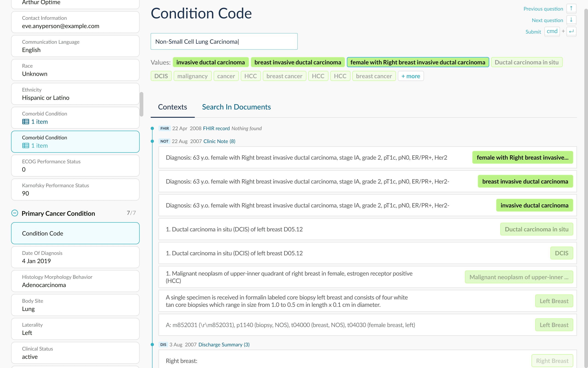This screenshot has height=368, width=588.
Task: Click the Next question down-arrow icon
Action: 571,20
